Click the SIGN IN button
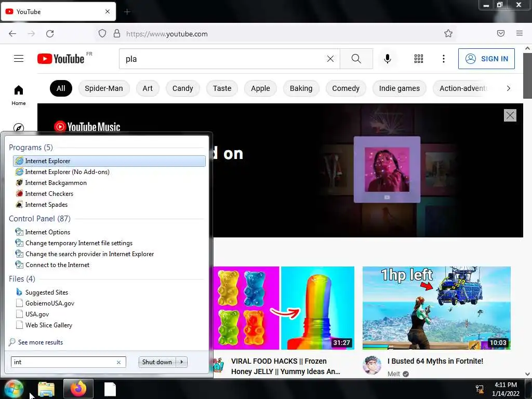 point(486,59)
